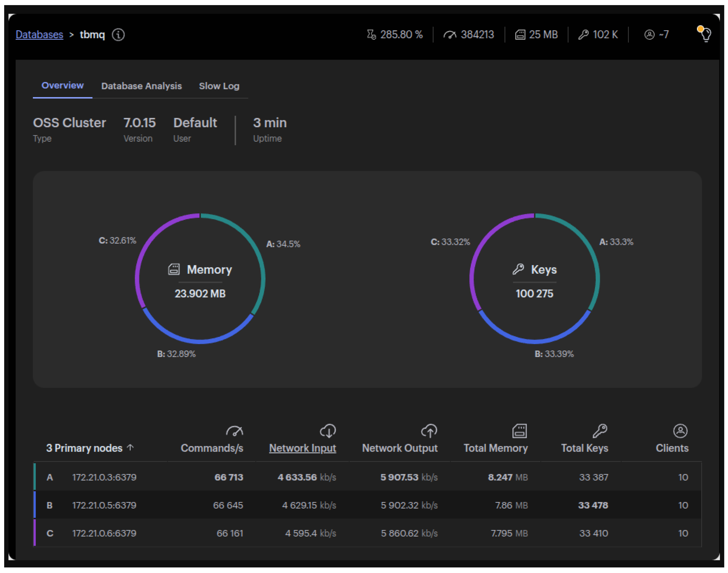Select the Overview tab
Image resolution: width=728 pixels, height=573 pixels.
[x=62, y=85]
